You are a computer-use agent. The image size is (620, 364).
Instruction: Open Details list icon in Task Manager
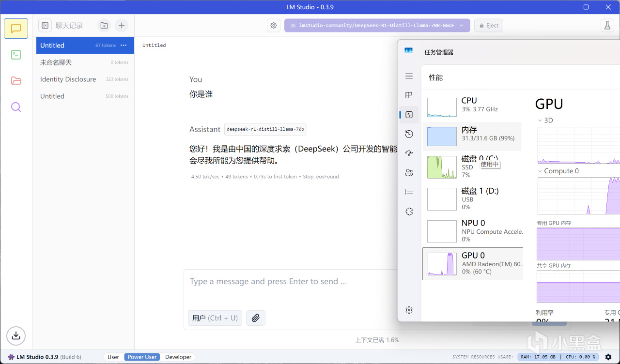(x=409, y=192)
